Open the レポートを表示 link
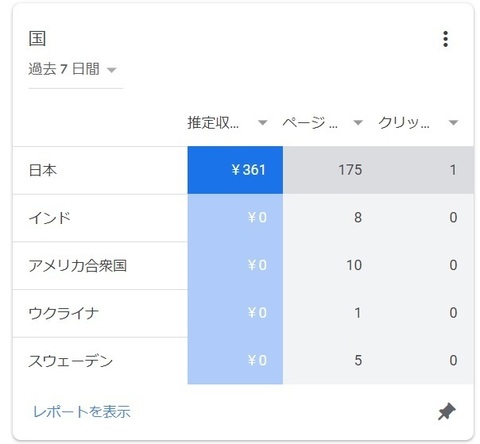The width and height of the screenshot is (480, 444). (x=82, y=412)
